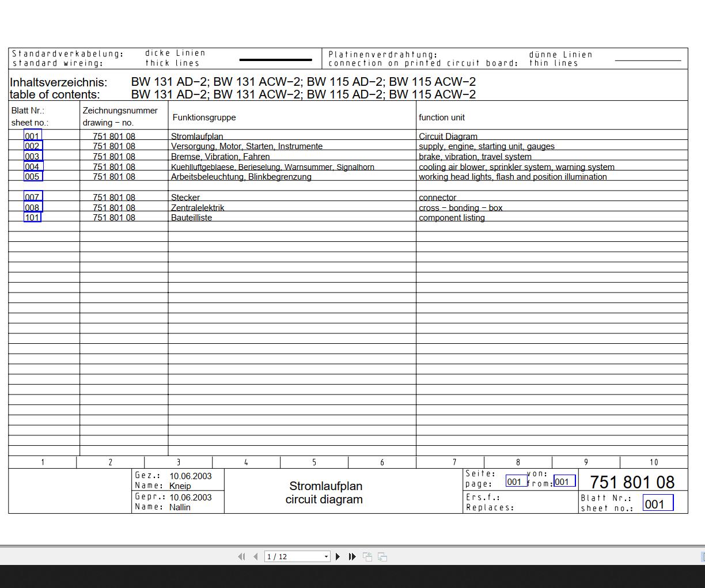Image resolution: width=705 pixels, height=588 pixels.
Task: Open sheet 002 link for supply, engine
Action: pos(33,146)
